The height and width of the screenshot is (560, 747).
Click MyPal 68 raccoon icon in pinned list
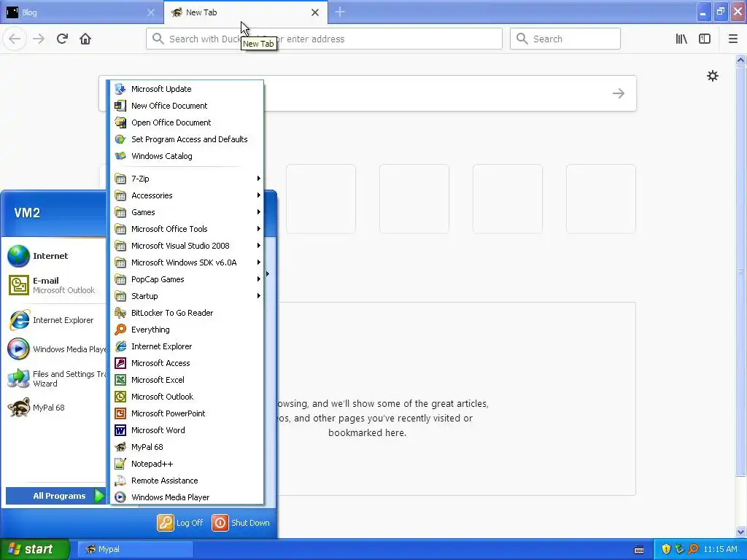click(18, 408)
